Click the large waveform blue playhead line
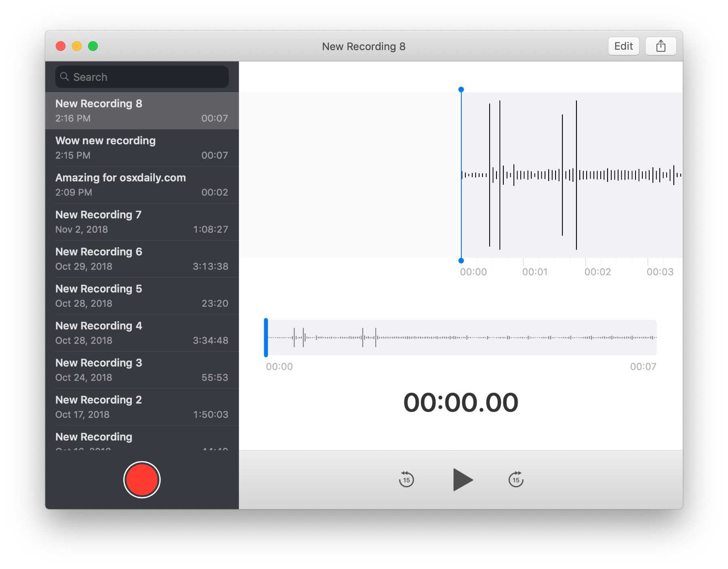The height and width of the screenshot is (569, 728). [461, 175]
